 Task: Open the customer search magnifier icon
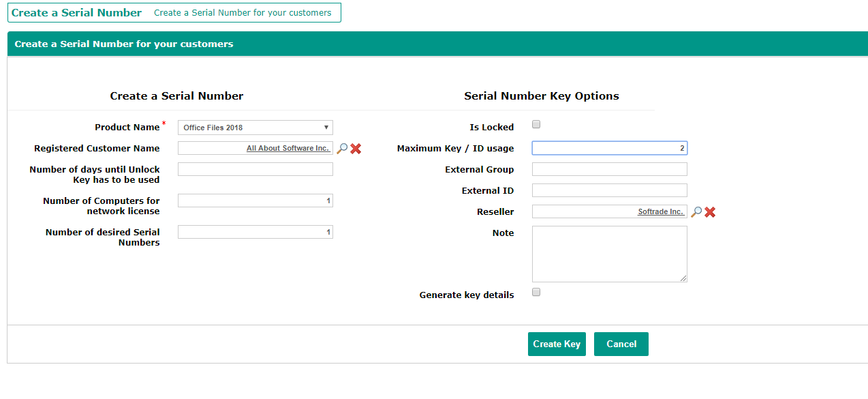click(x=342, y=148)
